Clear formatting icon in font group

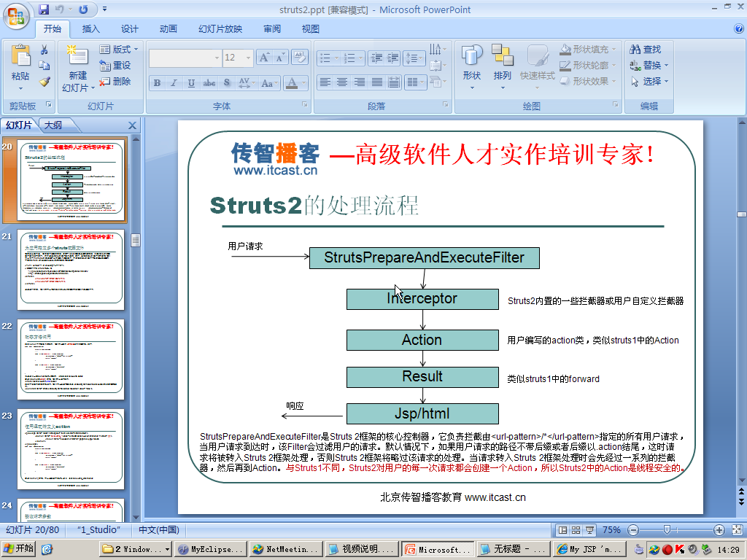coord(300,58)
